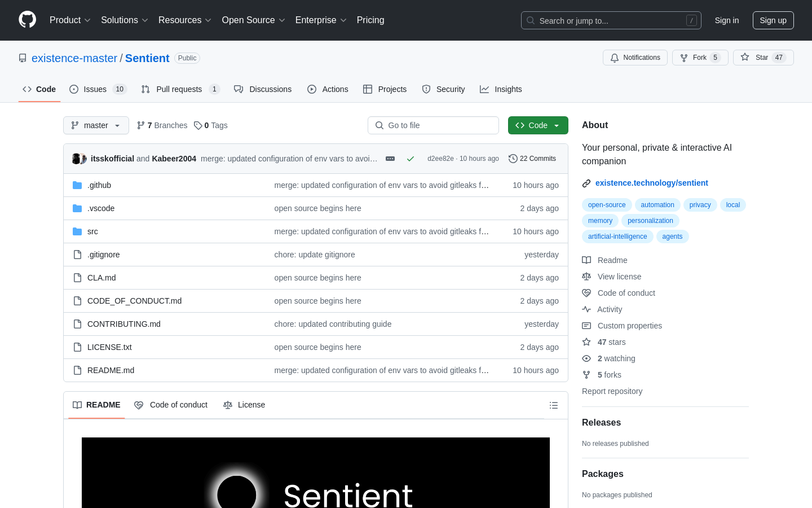Expand the commit message ellipsis button
812x508 pixels.
(390, 159)
